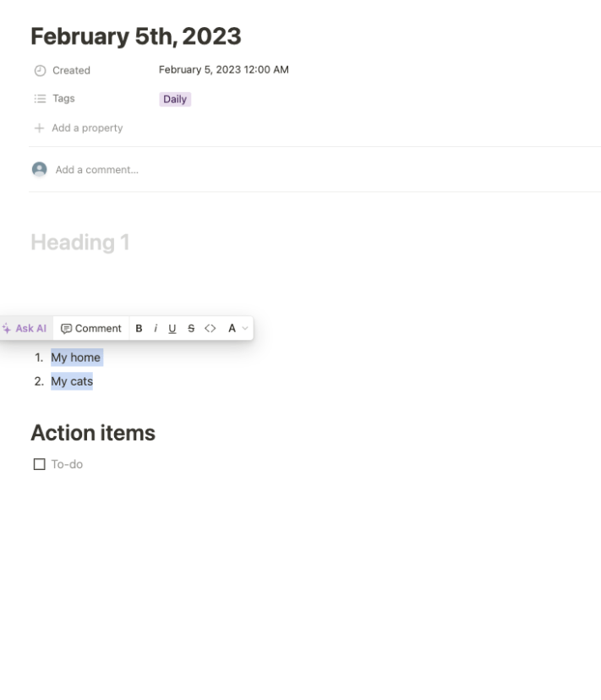Click the Created date value
Viewport: 601px width, 700px height.
point(223,69)
